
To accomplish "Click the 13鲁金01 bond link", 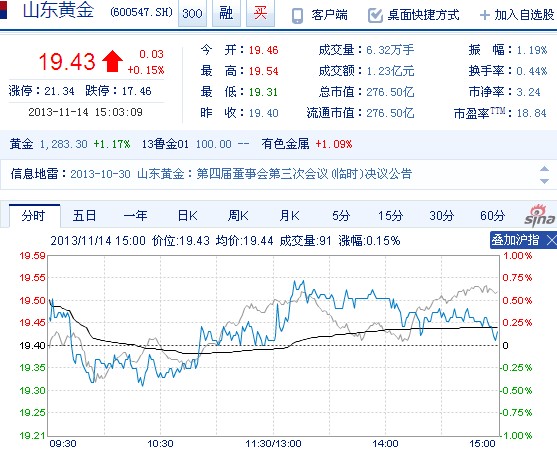I will click(165, 144).
